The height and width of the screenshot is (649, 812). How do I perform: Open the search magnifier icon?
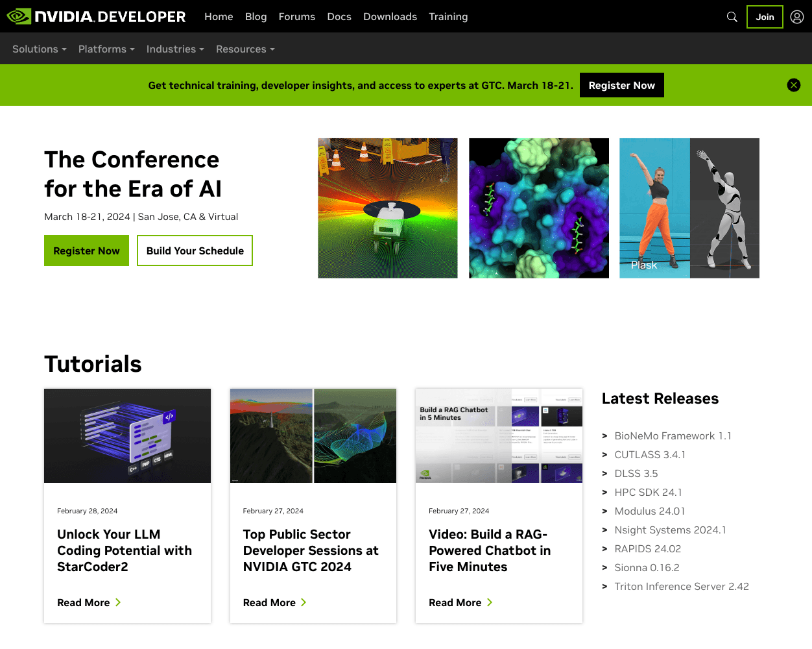pos(732,17)
